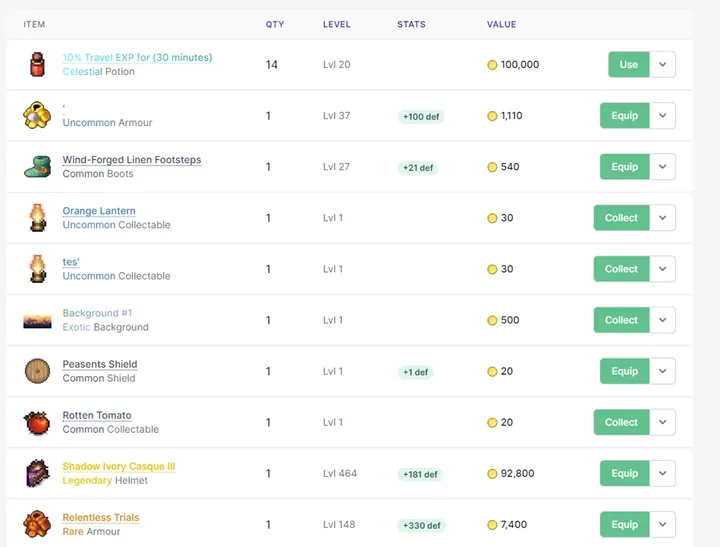Image resolution: width=720 pixels, height=547 pixels.
Task: Open the dropdown for the Lvl 37 Uncommon Armour
Action: click(662, 115)
